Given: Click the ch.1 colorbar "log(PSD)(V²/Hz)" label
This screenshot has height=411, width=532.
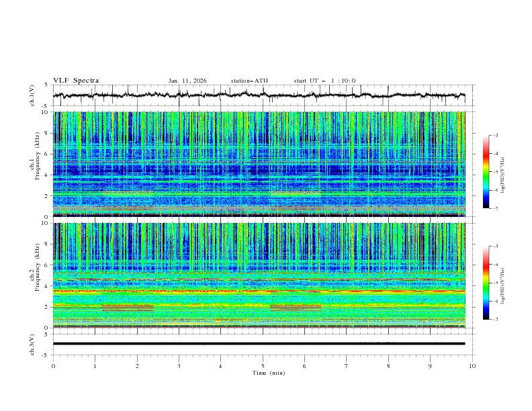Looking at the screenshot, I should (x=503, y=175).
